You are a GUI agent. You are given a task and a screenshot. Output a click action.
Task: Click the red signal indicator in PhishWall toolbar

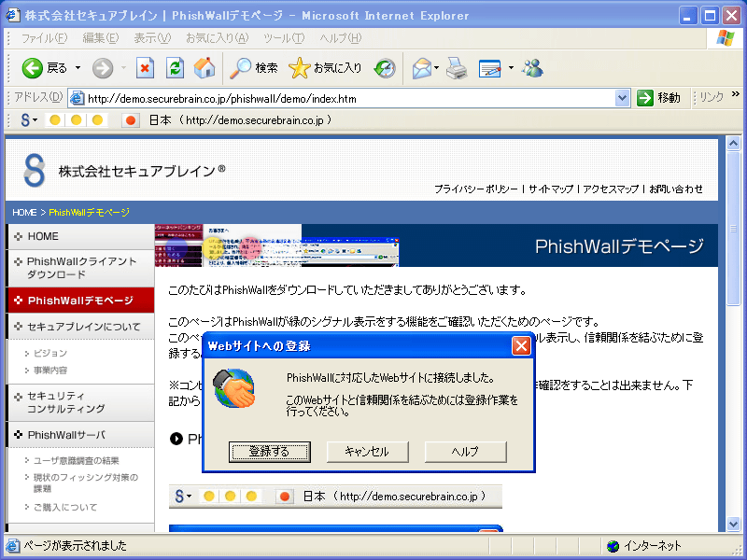130,120
